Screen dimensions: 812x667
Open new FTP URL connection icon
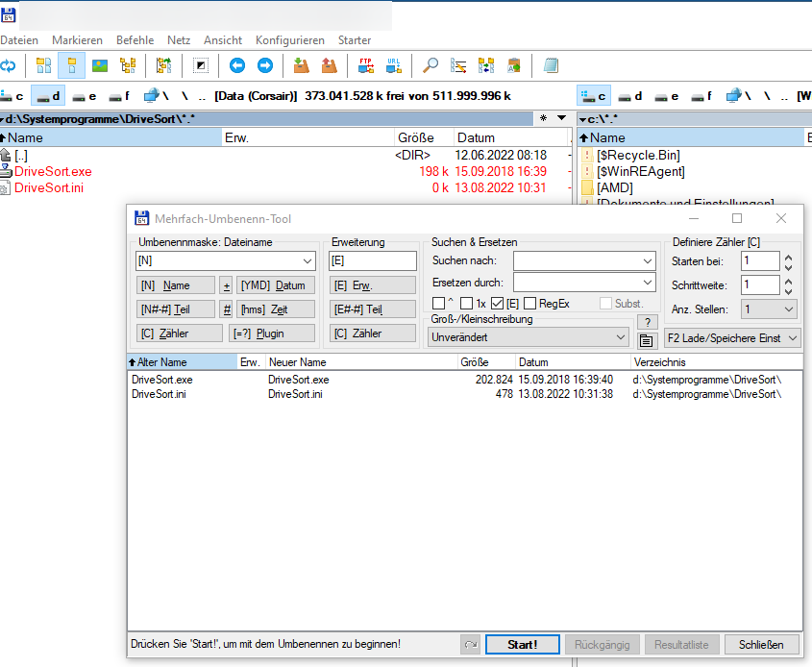[x=394, y=65]
